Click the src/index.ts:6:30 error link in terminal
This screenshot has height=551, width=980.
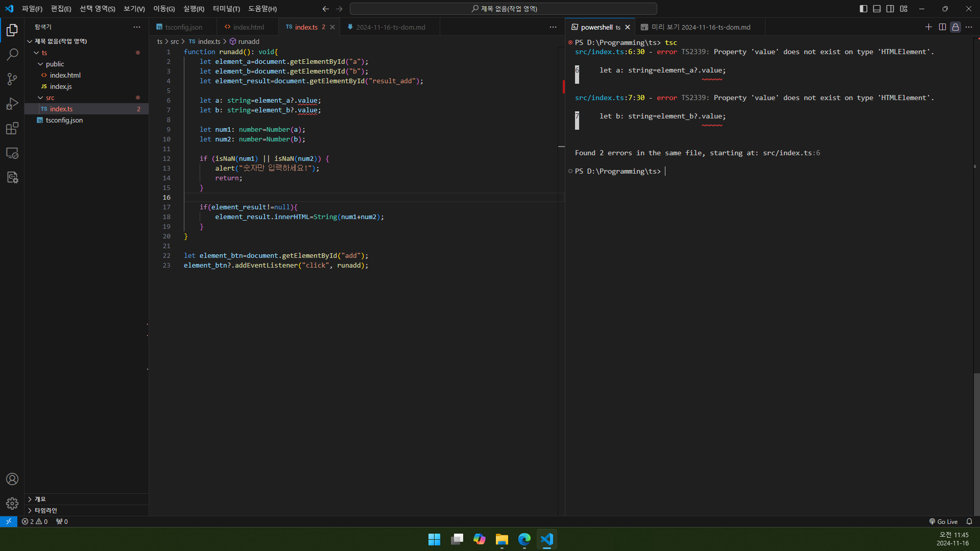610,52
